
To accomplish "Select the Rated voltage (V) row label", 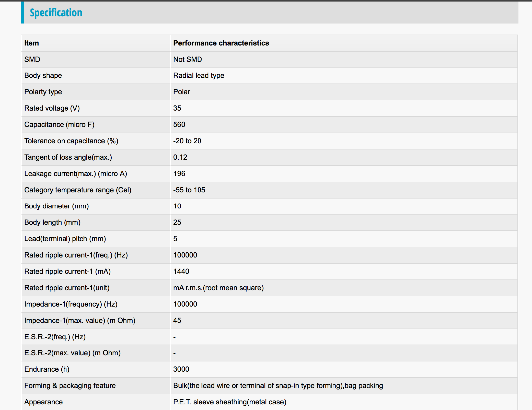I will point(52,108).
